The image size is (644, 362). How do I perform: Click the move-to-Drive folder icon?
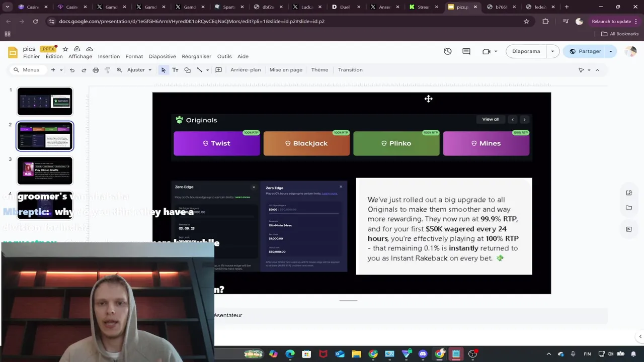[77, 49]
